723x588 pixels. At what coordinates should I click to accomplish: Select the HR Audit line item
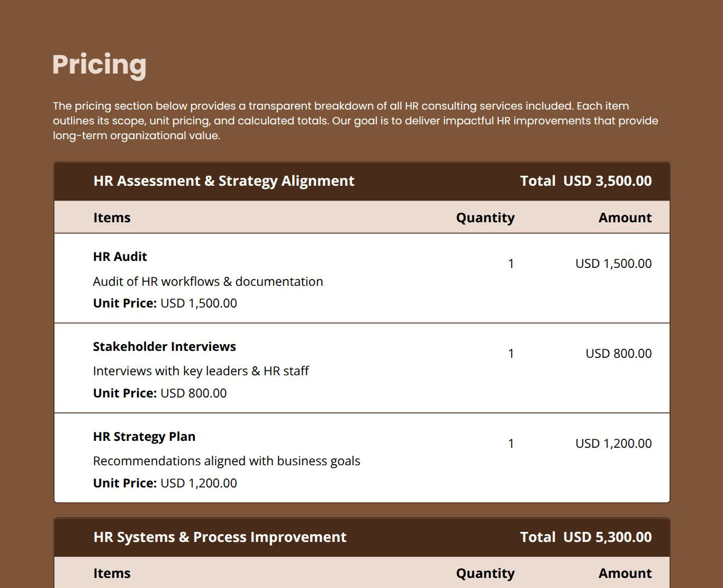coord(120,256)
